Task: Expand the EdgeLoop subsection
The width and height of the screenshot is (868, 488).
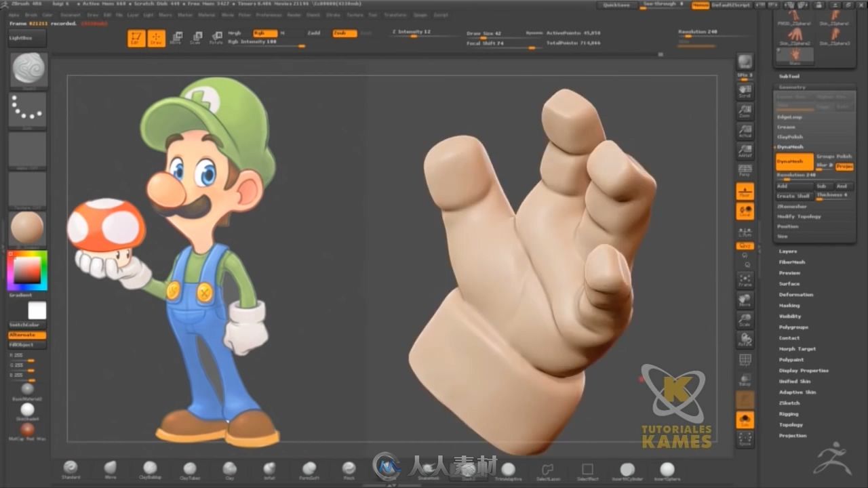Action: (789, 117)
